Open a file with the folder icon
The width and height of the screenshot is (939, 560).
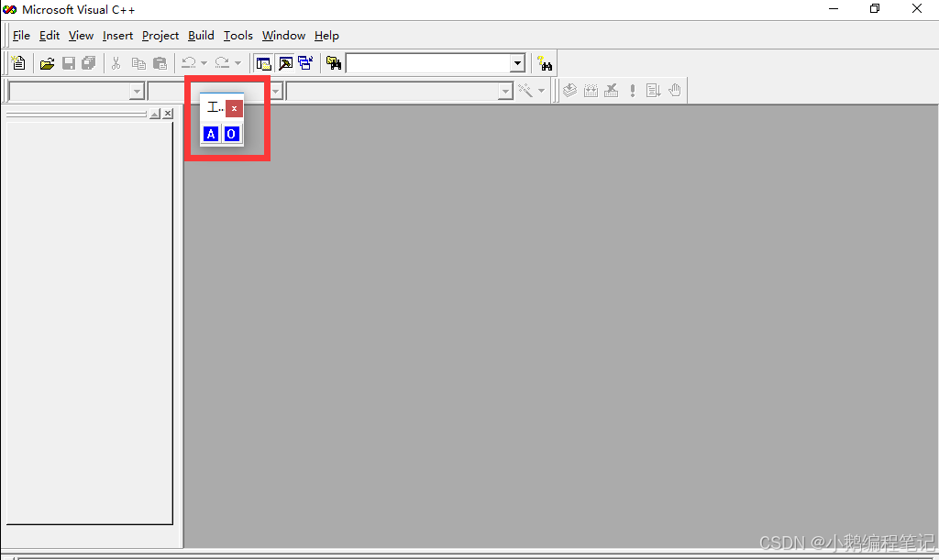pos(47,63)
